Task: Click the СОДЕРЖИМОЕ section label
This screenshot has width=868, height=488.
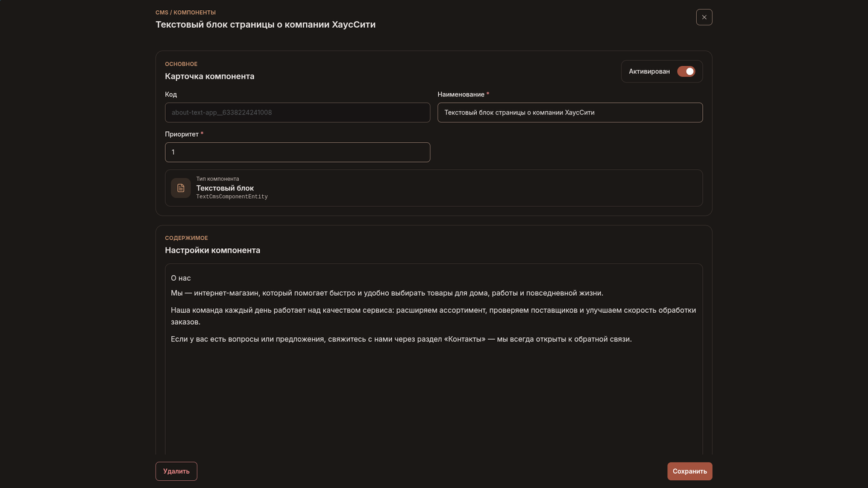Action: pos(186,238)
